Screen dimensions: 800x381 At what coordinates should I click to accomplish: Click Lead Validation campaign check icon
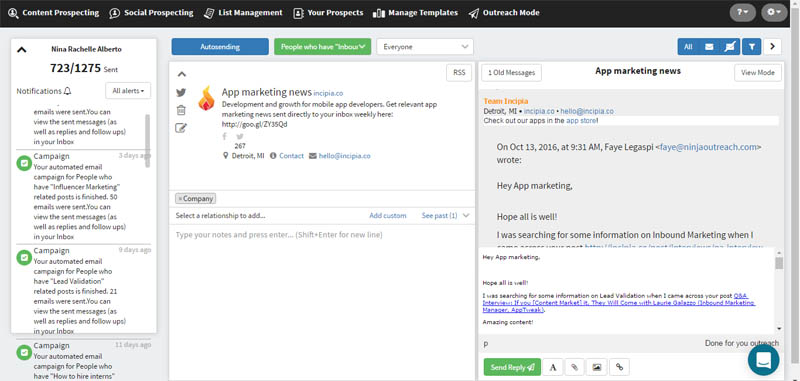[x=24, y=258]
